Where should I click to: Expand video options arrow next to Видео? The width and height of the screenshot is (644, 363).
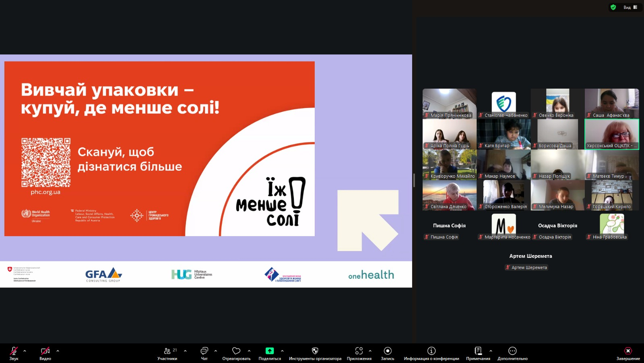point(58,351)
